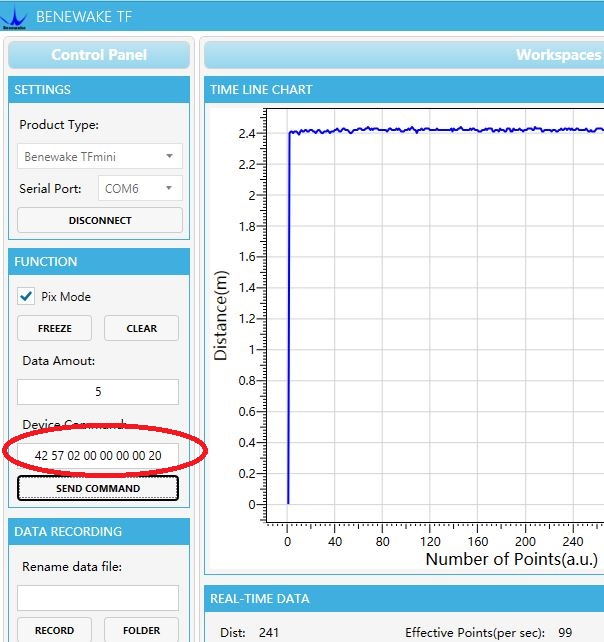Click the SETTINGS section header
Screen dimensions: 604x642
coord(99,90)
